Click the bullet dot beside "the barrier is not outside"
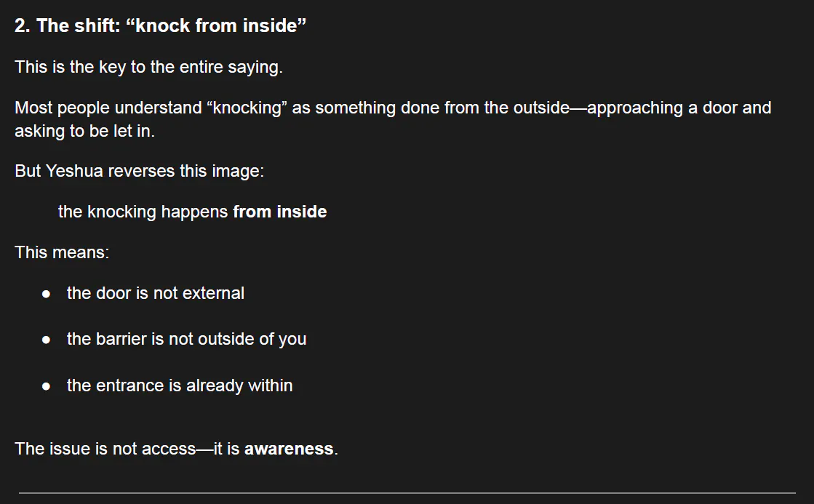Screen dimensions: 814x504 tap(47, 340)
